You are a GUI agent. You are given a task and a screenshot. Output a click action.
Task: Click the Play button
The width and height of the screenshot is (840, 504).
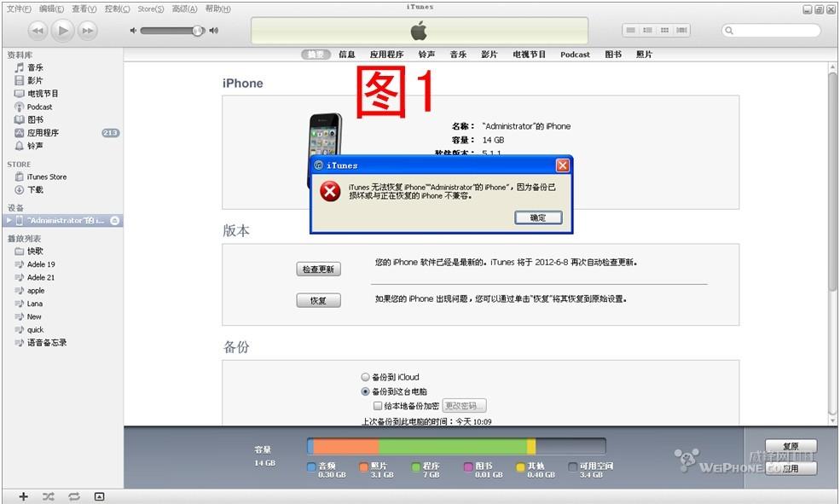(62, 31)
